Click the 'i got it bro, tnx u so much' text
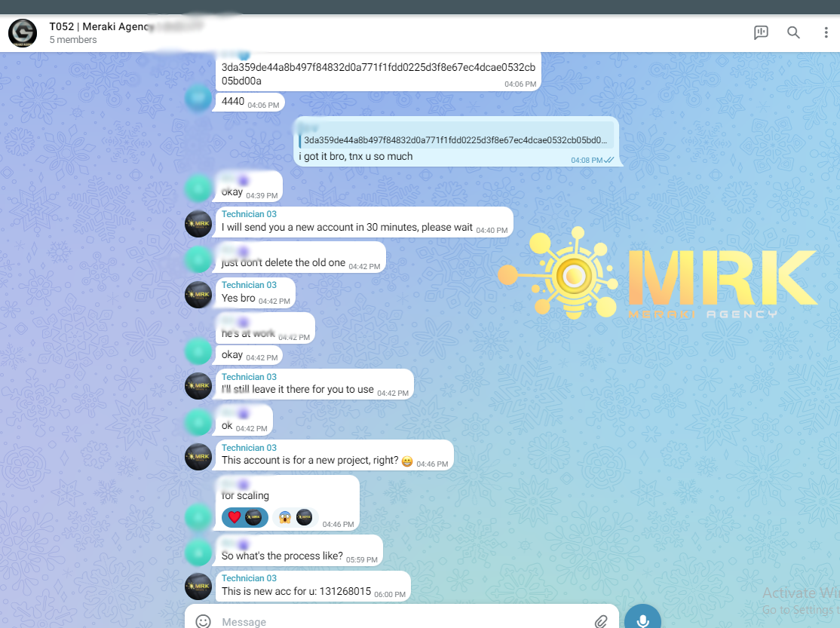 coord(356,157)
